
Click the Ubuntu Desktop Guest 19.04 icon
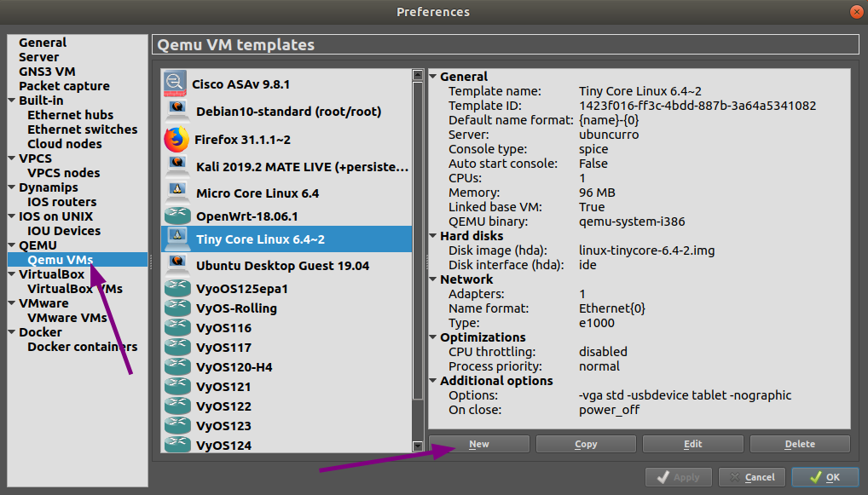[x=178, y=264]
